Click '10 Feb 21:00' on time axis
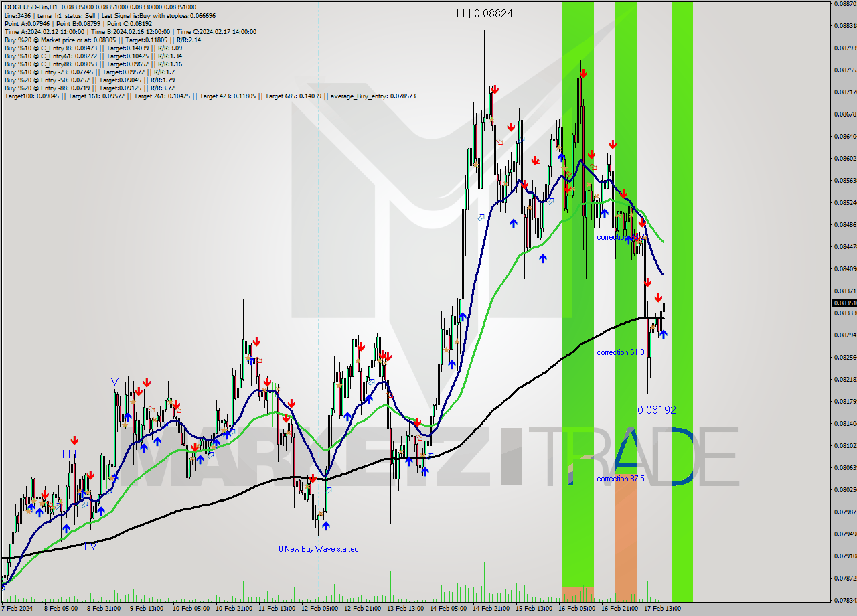 coord(234,609)
